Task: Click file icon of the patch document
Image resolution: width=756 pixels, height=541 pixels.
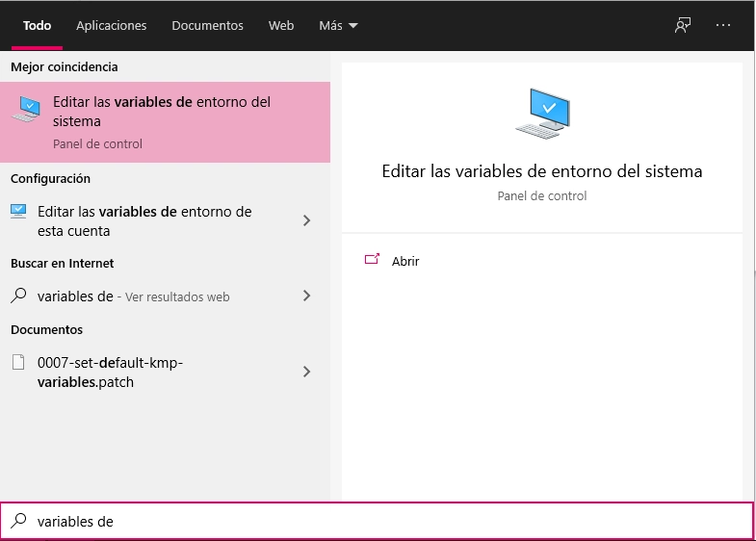Action: point(18,362)
